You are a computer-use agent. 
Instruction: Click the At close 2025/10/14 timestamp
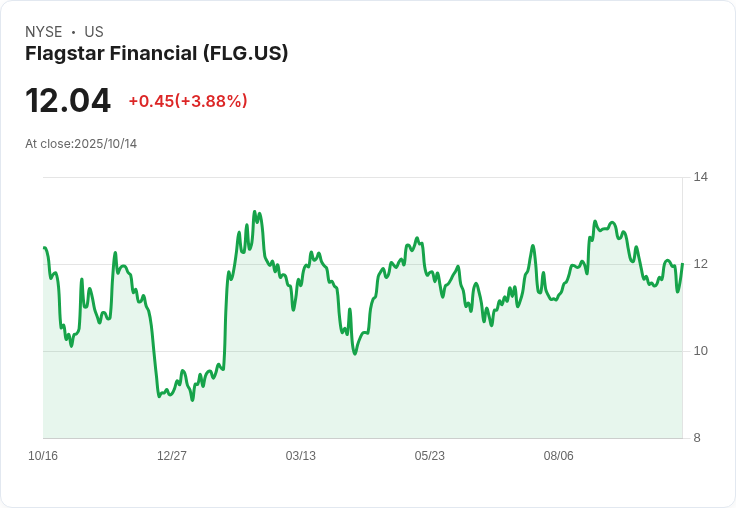tap(81, 144)
